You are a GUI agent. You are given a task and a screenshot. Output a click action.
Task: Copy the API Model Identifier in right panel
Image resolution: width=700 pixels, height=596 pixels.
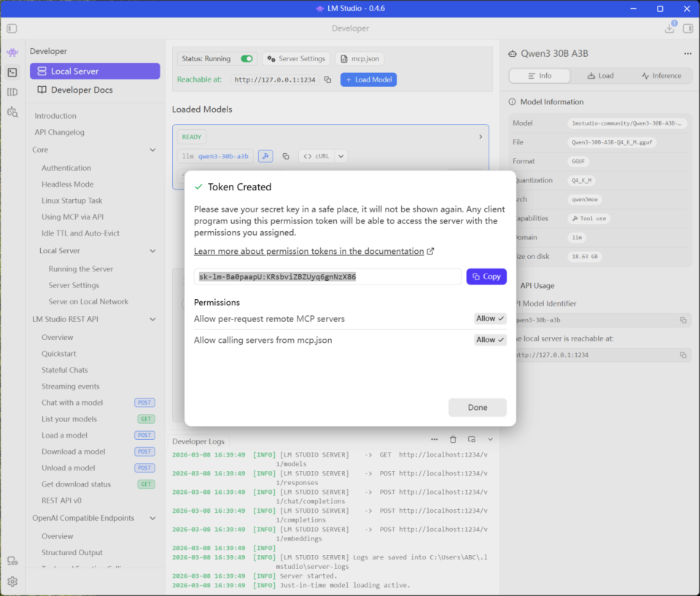tap(683, 320)
